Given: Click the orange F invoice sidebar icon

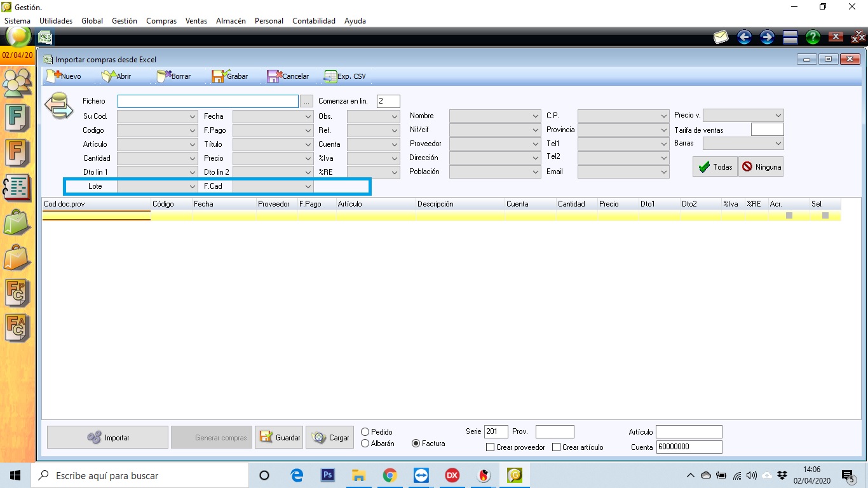Looking at the screenshot, I should click(x=17, y=153).
